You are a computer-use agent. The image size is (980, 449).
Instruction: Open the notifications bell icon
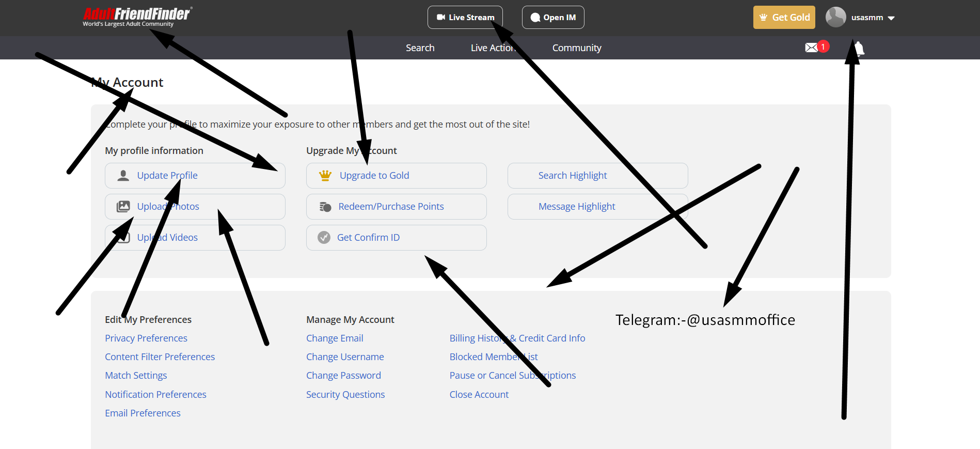pyautogui.click(x=859, y=48)
